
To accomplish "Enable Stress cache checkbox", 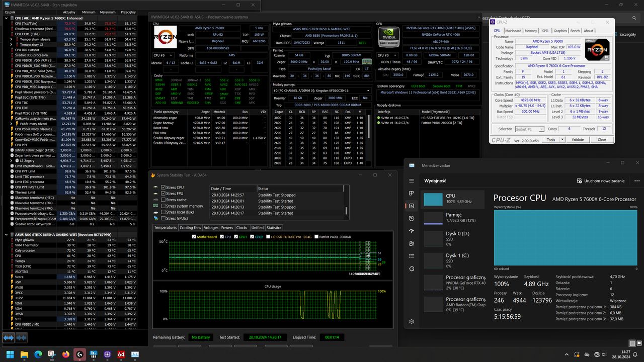I will coord(163,200).
